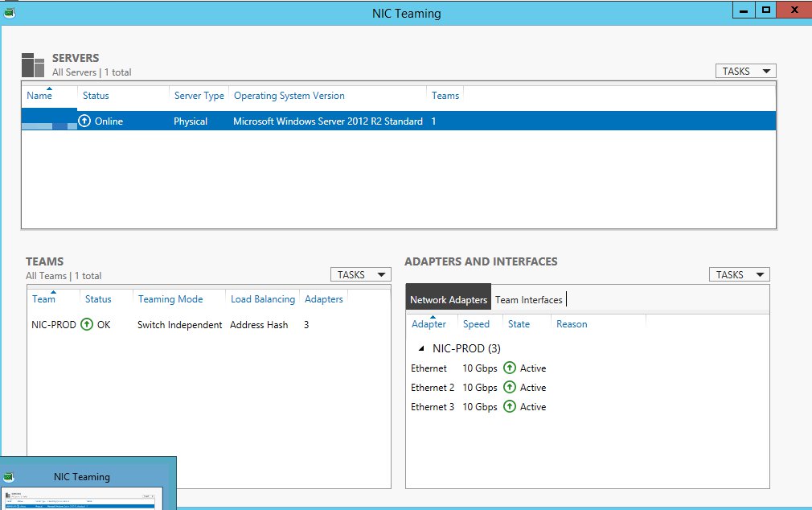The width and height of the screenshot is (812, 510).
Task: Sort adapters by State column header
Action: [x=519, y=324]
